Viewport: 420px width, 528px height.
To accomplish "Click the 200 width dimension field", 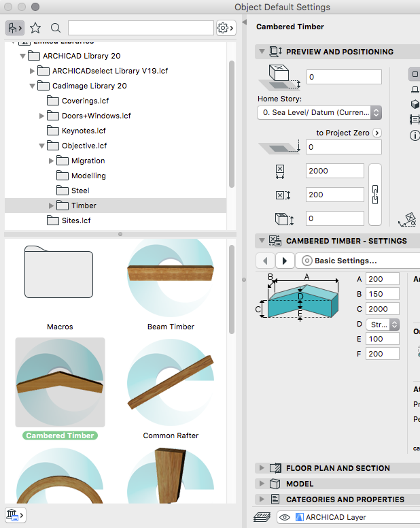I will (335, 195).
